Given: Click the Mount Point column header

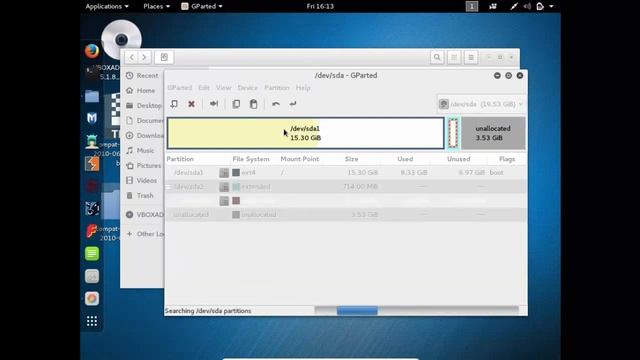Looking at the screenshot, I should pos(300,159).
